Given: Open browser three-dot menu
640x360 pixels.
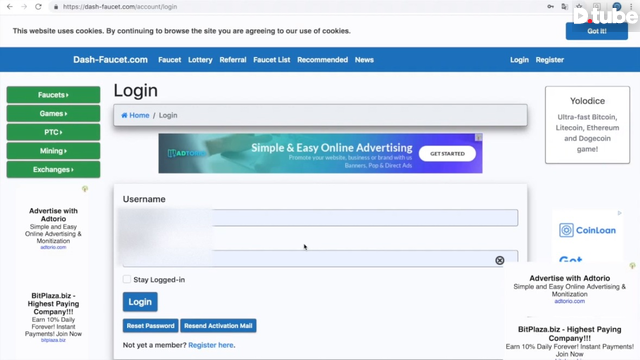Looking at the screenshot, I should coord(631,7).
